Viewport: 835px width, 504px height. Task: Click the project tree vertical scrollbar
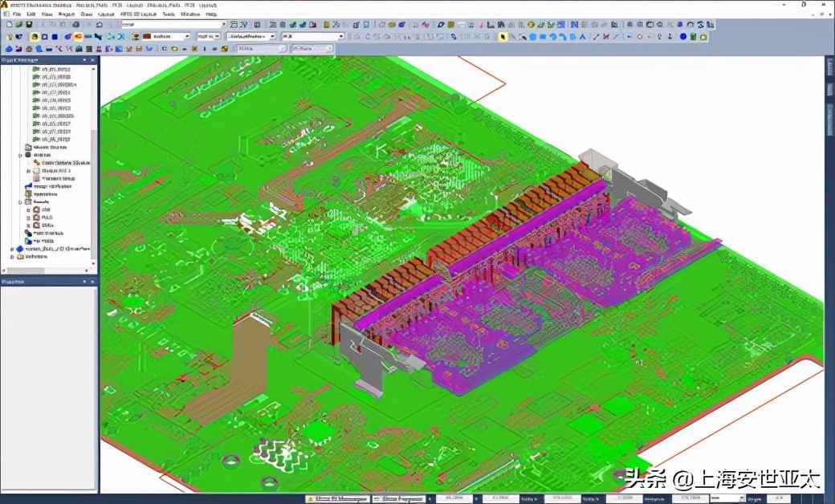click(x=94, y=161)
